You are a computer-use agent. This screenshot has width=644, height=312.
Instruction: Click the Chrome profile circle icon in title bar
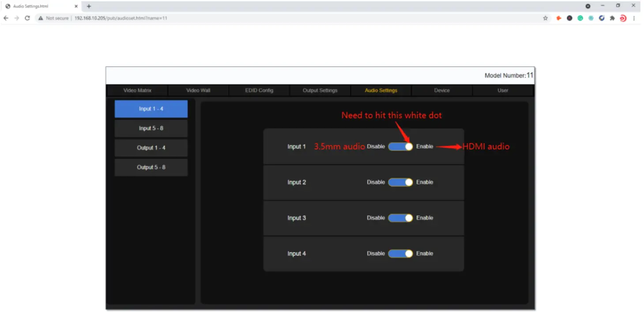click(x=588, y=6)
